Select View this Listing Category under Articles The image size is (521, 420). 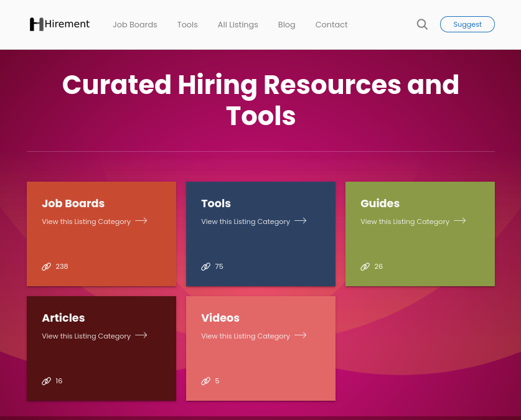(86, 336)
